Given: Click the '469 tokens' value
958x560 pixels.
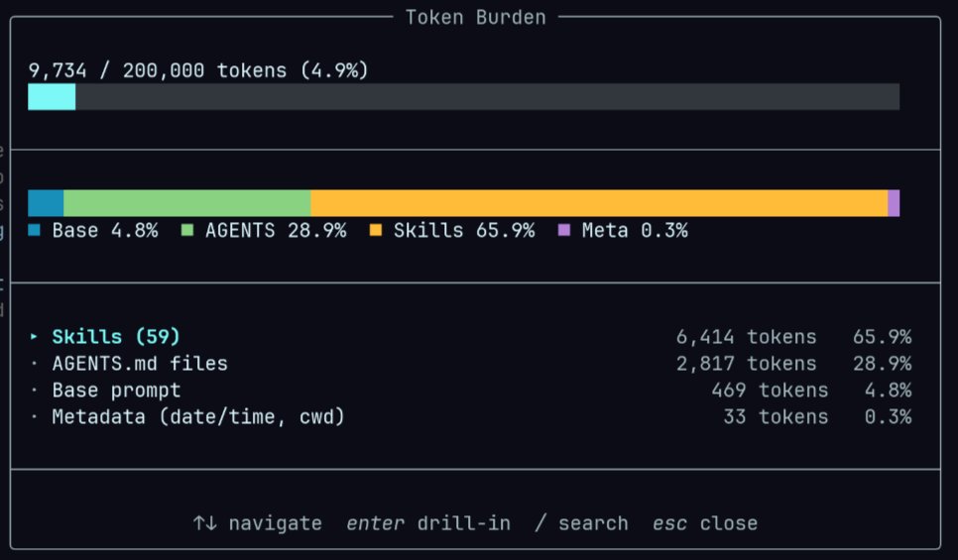Looking at the screenshot, I should pyautogui.click(x=770, y=391).
